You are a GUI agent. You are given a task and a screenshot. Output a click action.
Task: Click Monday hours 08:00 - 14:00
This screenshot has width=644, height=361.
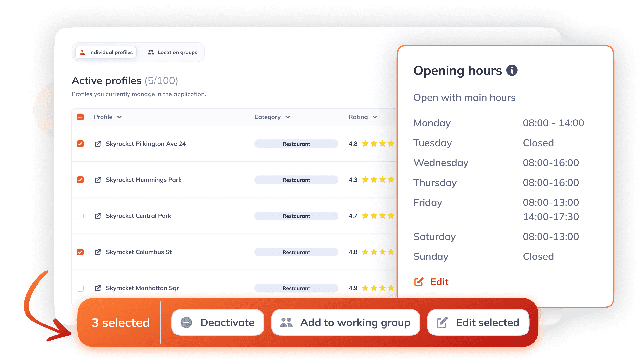tap(553, 123)
